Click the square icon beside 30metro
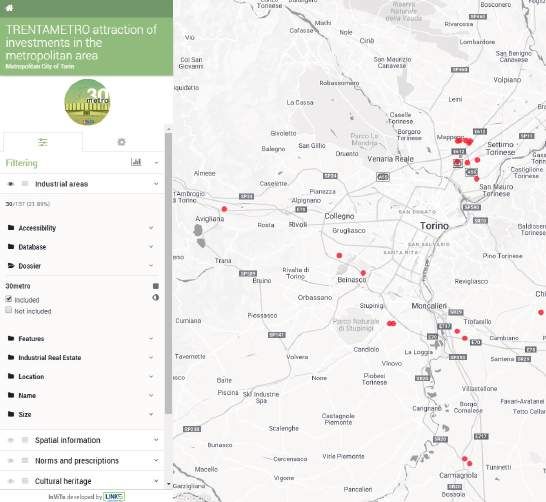Image resolution: width=546 pixels, height=502 pixels. tap(156, 286)
